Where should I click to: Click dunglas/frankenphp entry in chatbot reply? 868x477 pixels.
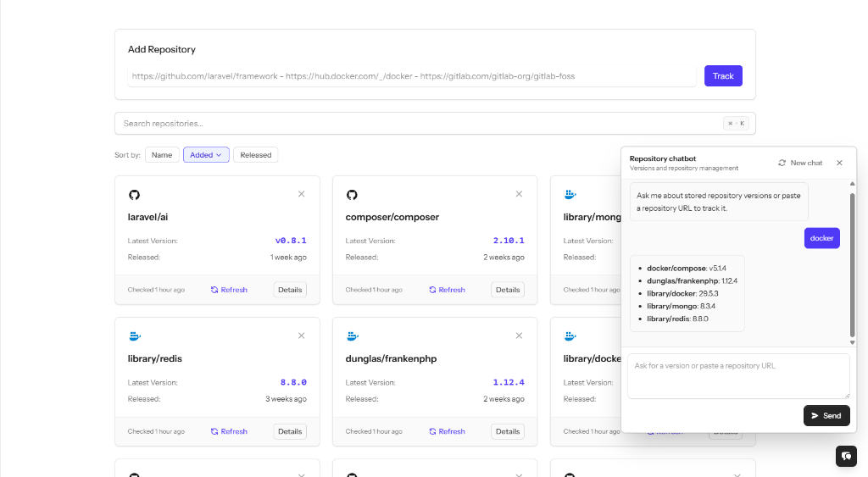[692, 280]
